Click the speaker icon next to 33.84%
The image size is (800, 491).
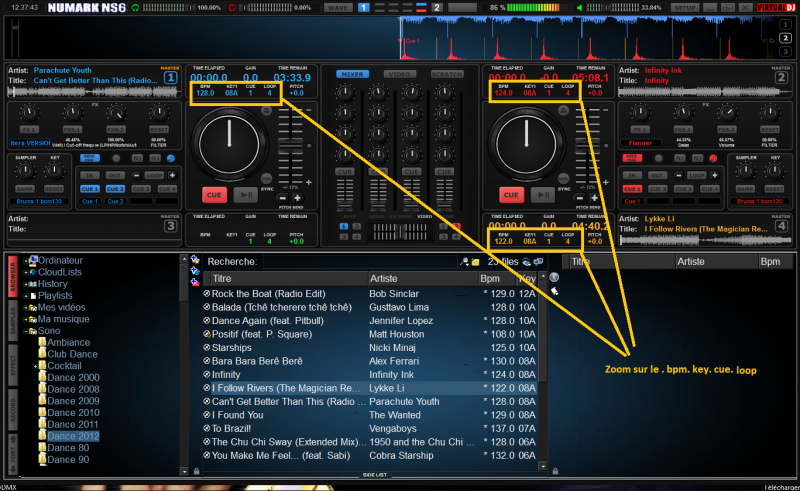click(580, 8)
